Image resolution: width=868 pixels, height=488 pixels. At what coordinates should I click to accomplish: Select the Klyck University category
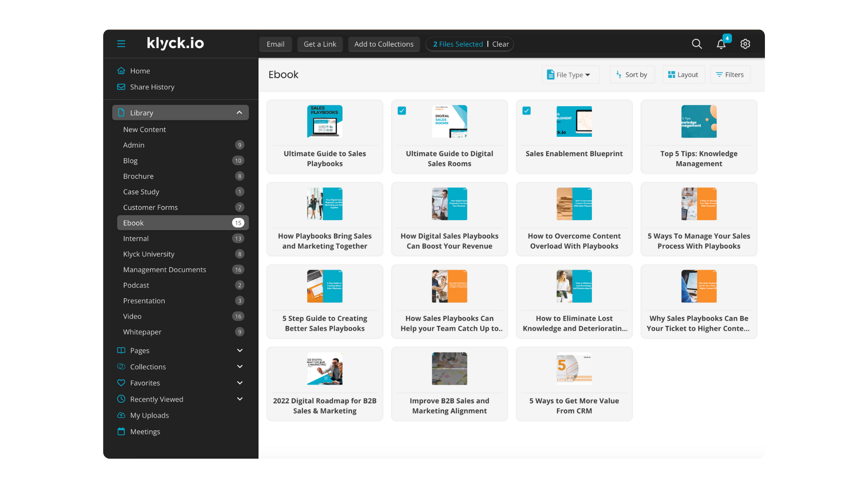tap(148, 254)
